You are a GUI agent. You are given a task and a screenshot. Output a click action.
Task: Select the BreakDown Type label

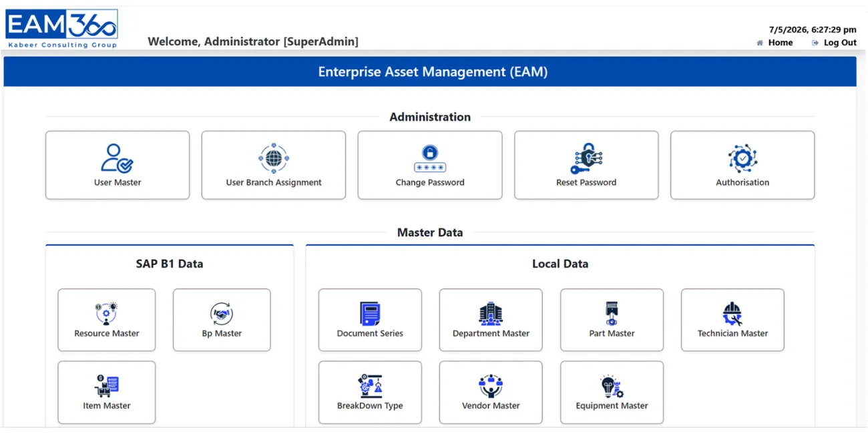coord(370,405)
